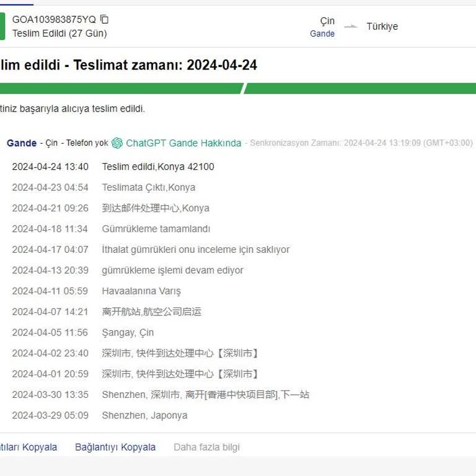
Task: Select the Şangay, Çin event
Action: 128,332
